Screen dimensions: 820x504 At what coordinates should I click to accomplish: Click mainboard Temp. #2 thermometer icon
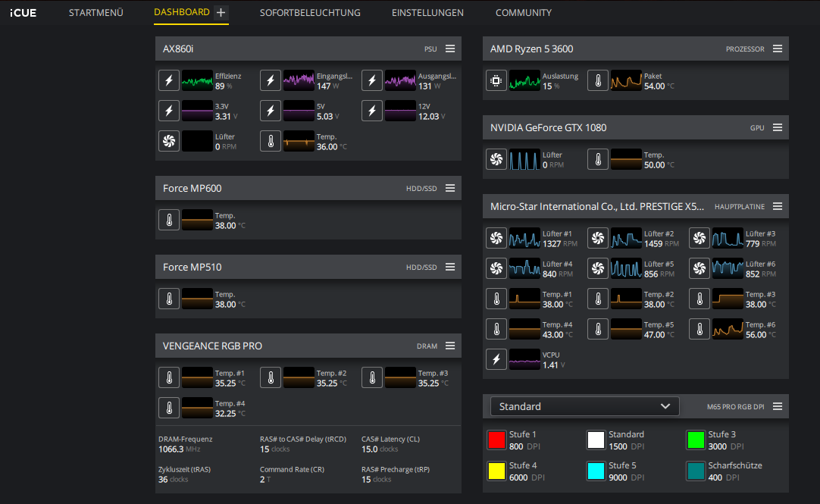click(598, 299)
